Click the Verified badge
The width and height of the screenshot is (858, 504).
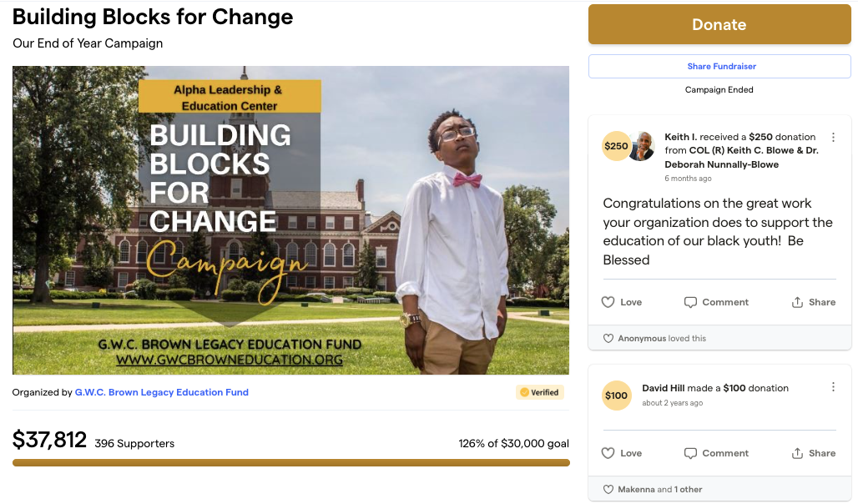click(x=539, y=392)
